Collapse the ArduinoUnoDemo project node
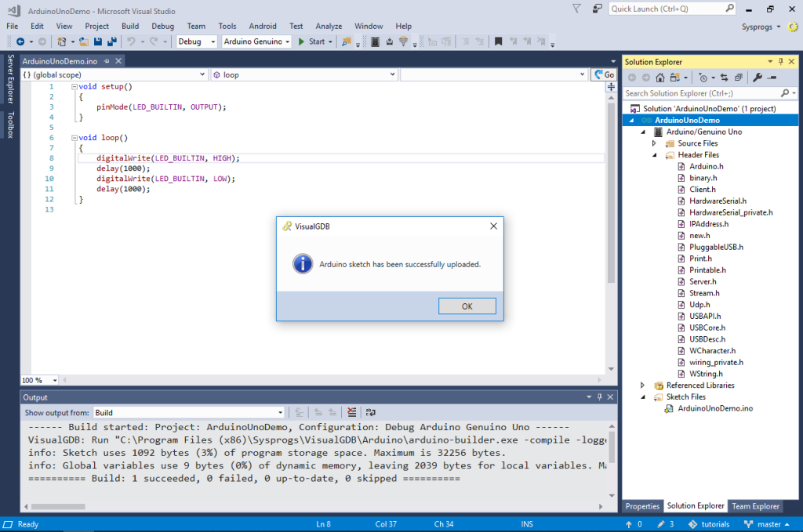 631,120
